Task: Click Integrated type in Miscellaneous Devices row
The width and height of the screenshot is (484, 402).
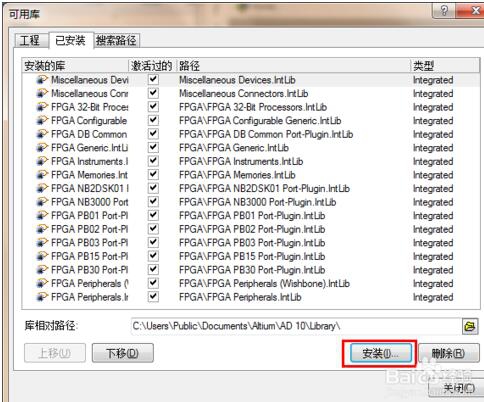Action: coord(433,80)
